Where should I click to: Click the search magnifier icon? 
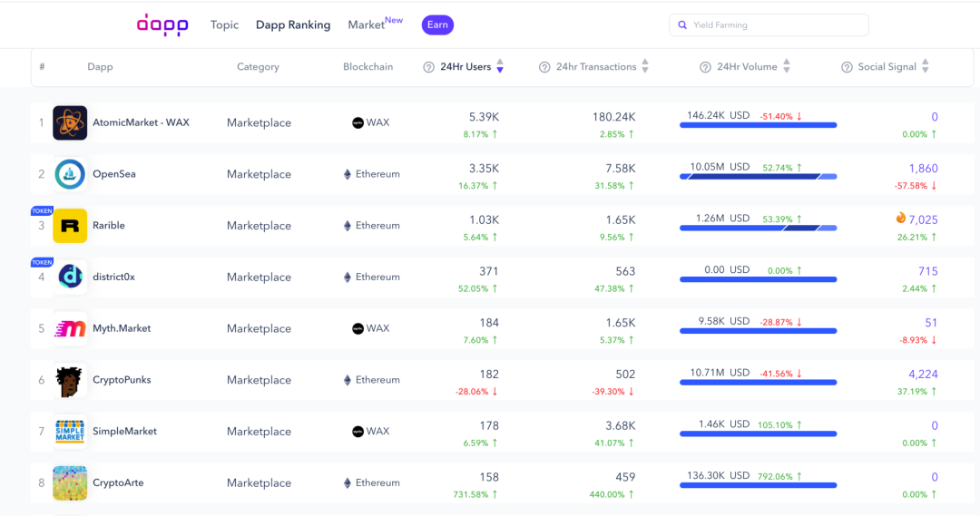(682, 25)
